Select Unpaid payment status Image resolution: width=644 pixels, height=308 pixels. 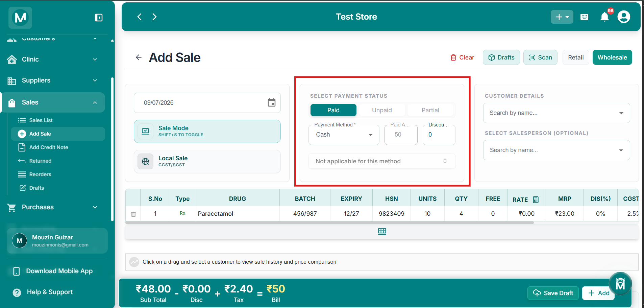(382, 110)
